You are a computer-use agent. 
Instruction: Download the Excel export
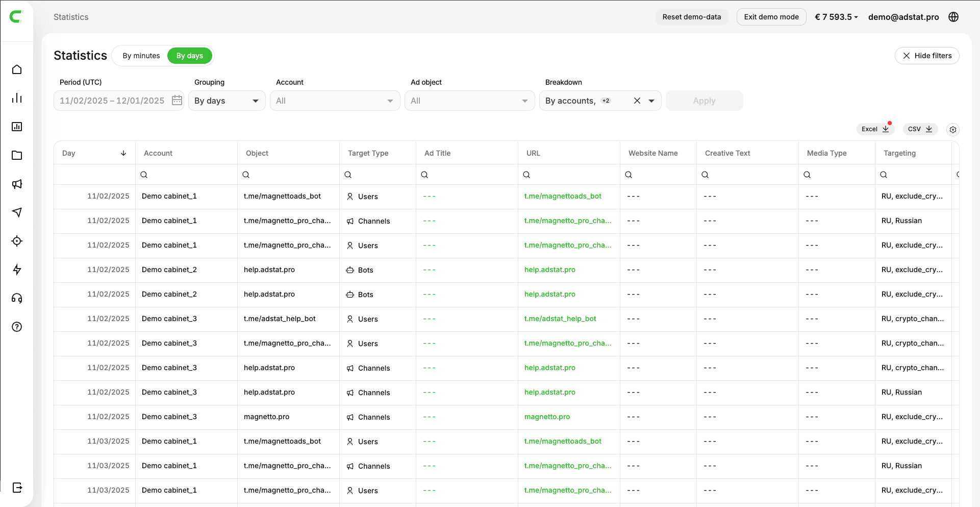coord(875,129)
